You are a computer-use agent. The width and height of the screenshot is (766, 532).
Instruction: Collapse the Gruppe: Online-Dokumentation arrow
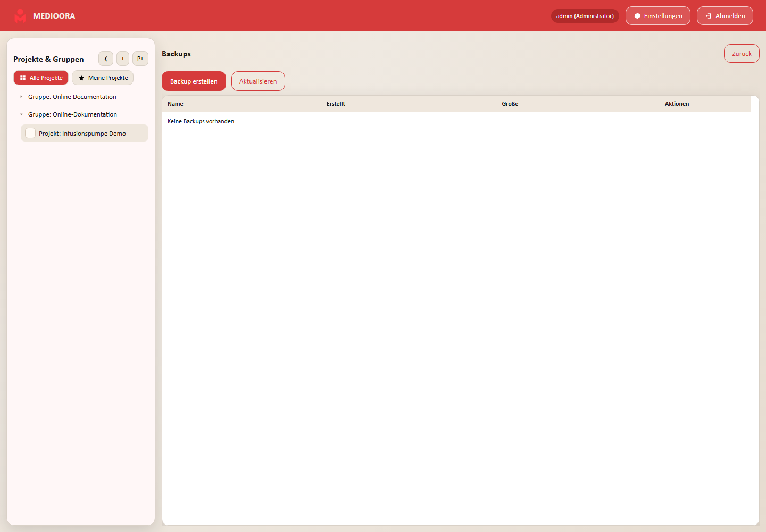(21, 114)
